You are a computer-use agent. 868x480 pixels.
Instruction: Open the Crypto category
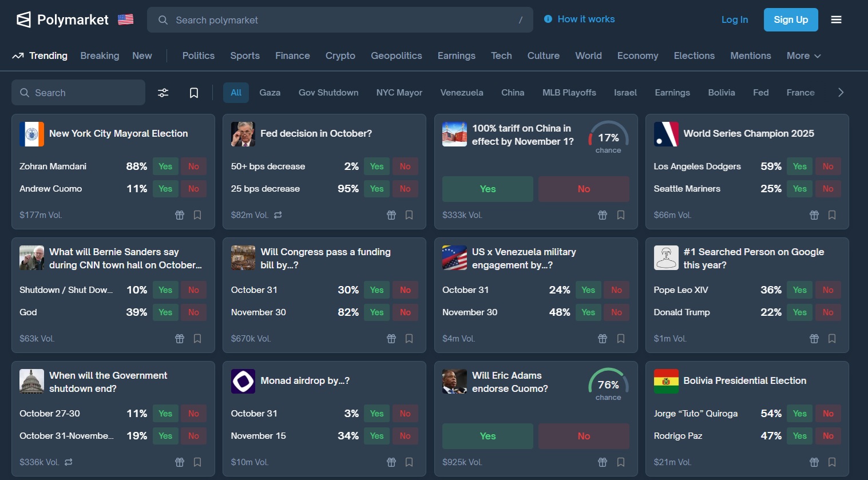340,55
